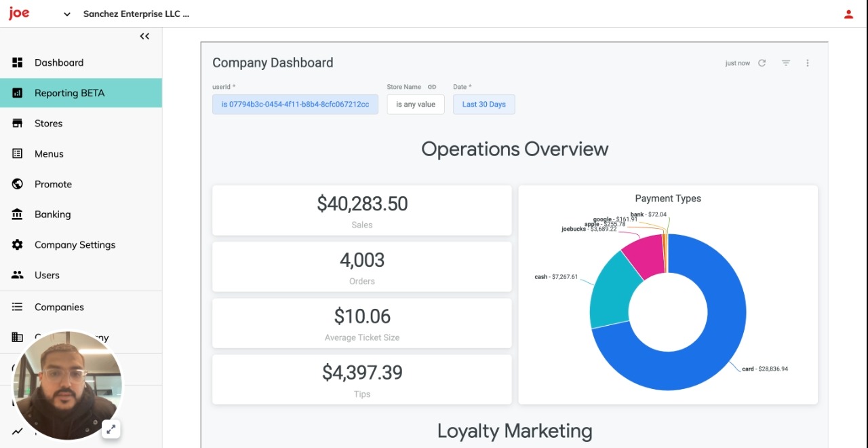Collapse the sidebar with the double chevron
Viewport: 868px width, 448px height.
pos(144,37)
